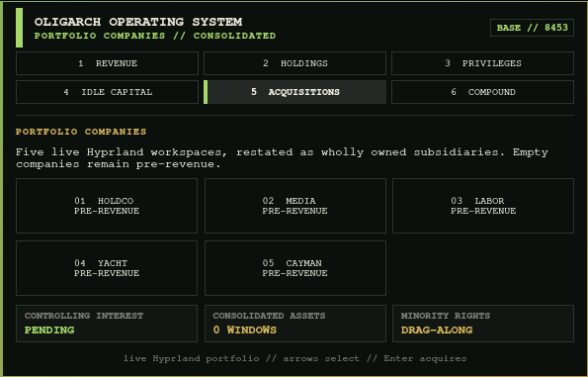Click the 'Five live Hyprland workspaces' description
The width and height of the screenshot is (588, 377).
[x=282, y=158]
